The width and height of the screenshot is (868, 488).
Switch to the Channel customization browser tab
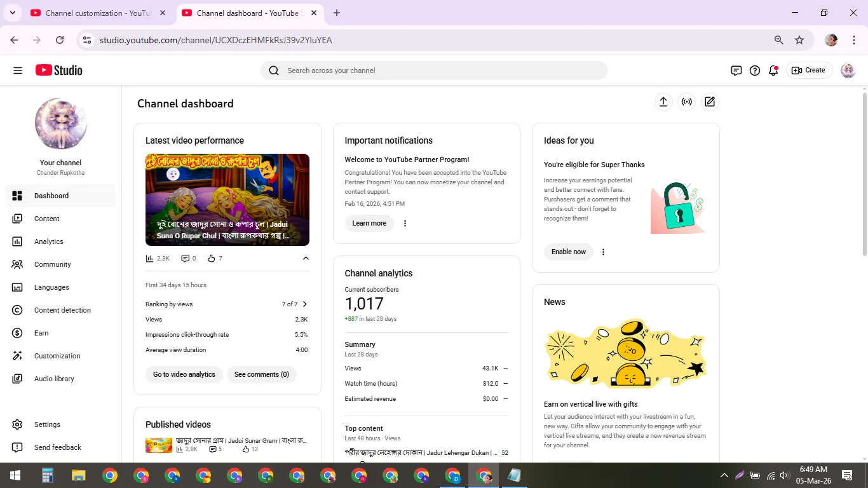(x=98, y=13)
